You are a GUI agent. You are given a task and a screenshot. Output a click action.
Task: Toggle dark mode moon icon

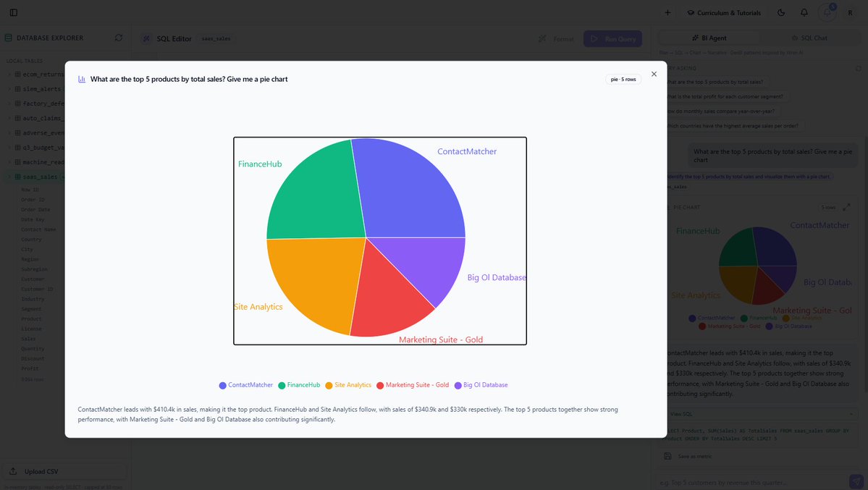(781, 12)
